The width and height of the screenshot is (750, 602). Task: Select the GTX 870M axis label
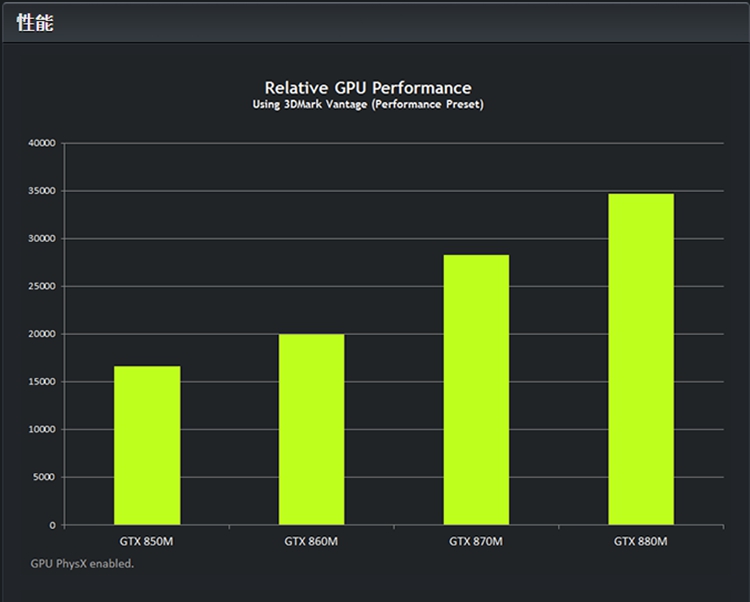tap(476, 541)
